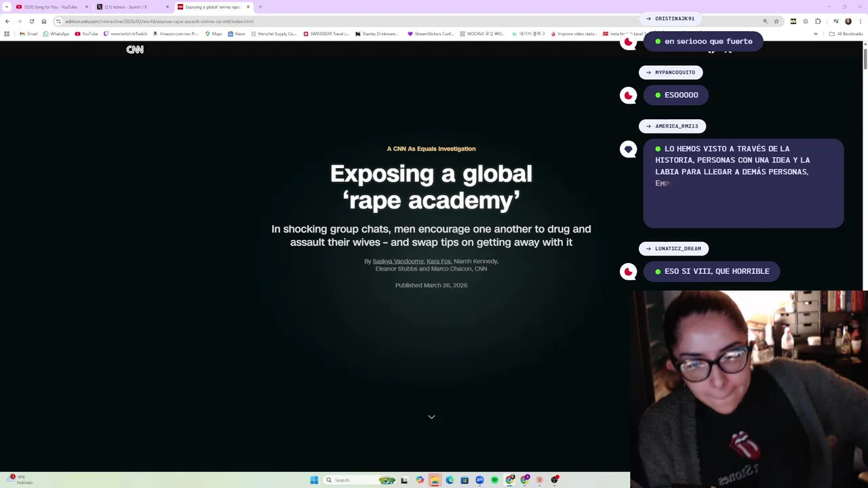
Task: Open author Kara Fox's link
Action: click(439, 261)
